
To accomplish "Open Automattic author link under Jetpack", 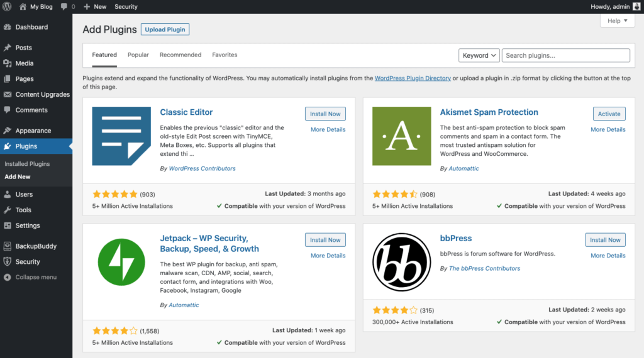I will pyautogui.click(x=184, y=305).
